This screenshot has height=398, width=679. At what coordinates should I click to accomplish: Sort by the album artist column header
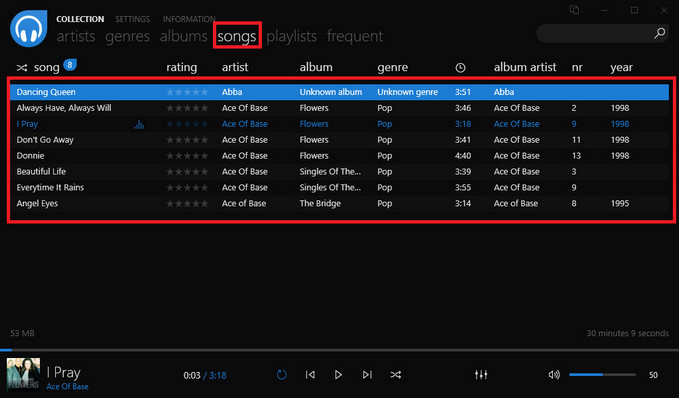pyautogui.click(x=525, y=68)
